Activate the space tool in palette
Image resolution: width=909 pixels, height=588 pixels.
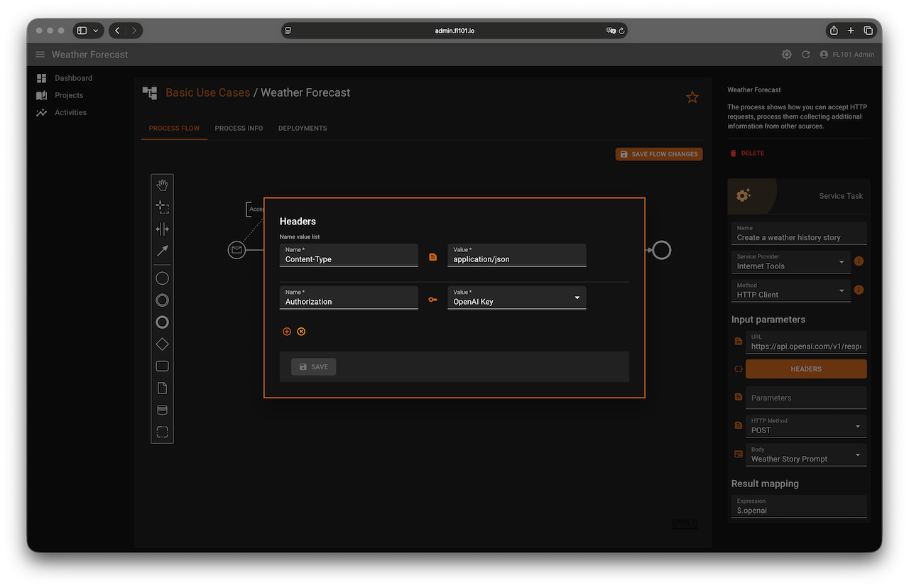pos(162,229)
